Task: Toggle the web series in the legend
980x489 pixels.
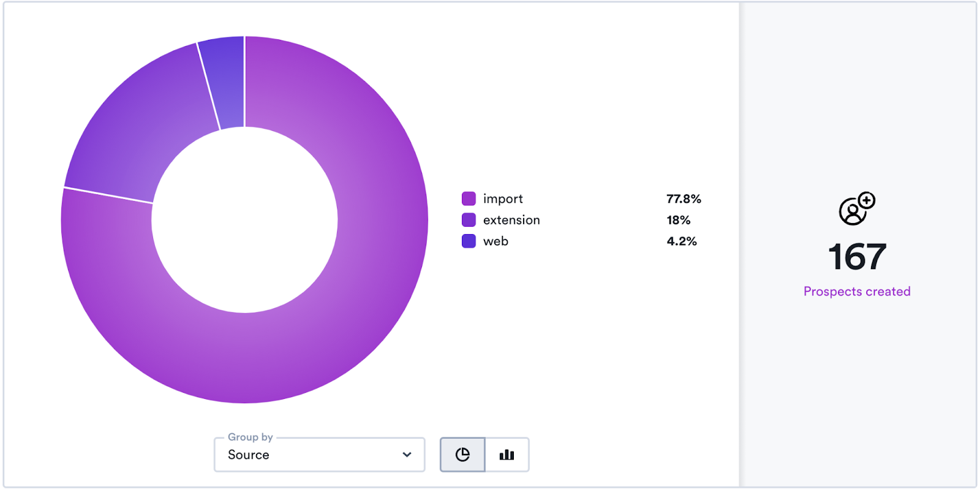Action: pos(496,241)
